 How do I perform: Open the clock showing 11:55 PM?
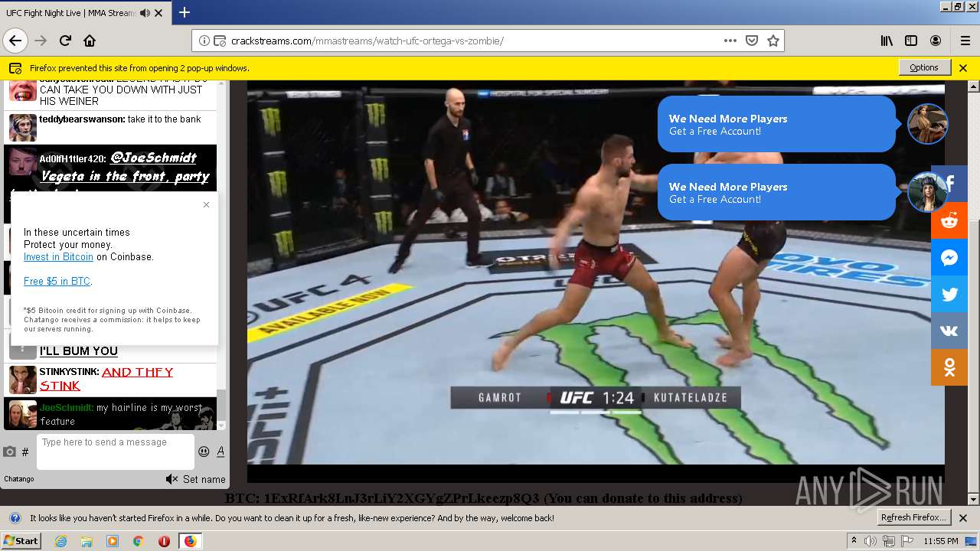pyautogui.click(x=941, y=541)
